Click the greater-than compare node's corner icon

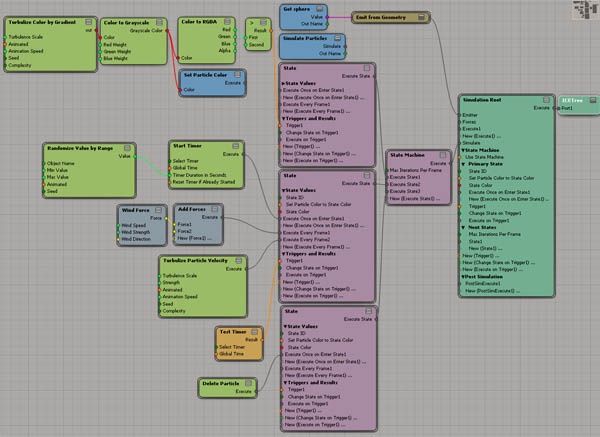pos(263,23)
